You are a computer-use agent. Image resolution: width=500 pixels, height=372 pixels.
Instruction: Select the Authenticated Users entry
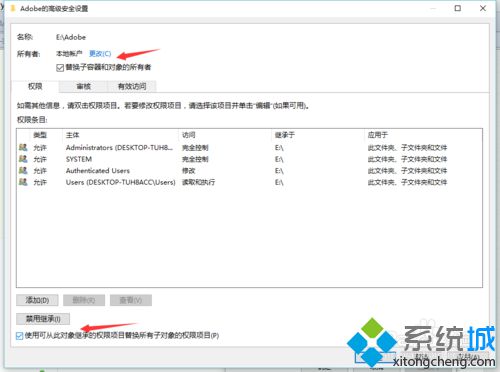coord(98,171)
